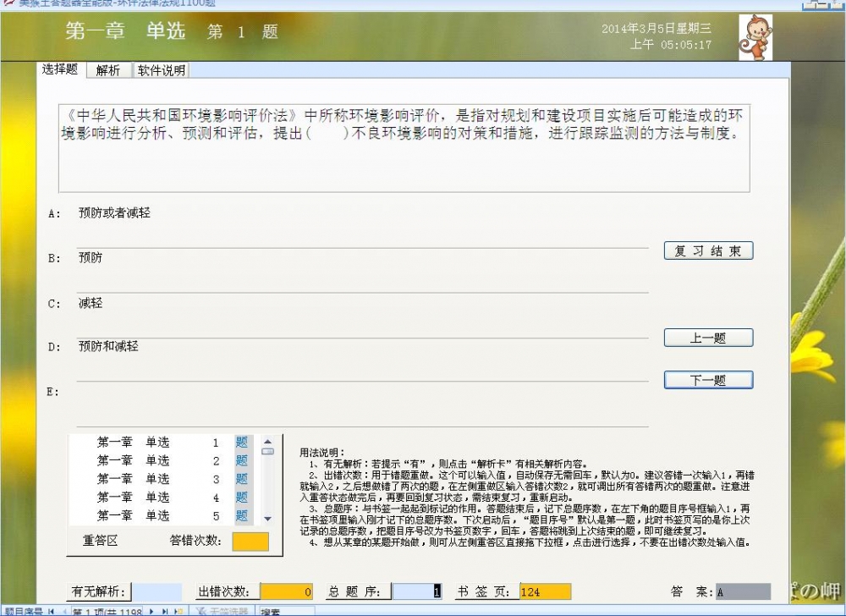
Task: Choose answer A 预防或者减轻
Action: click(x=114, y=213)
